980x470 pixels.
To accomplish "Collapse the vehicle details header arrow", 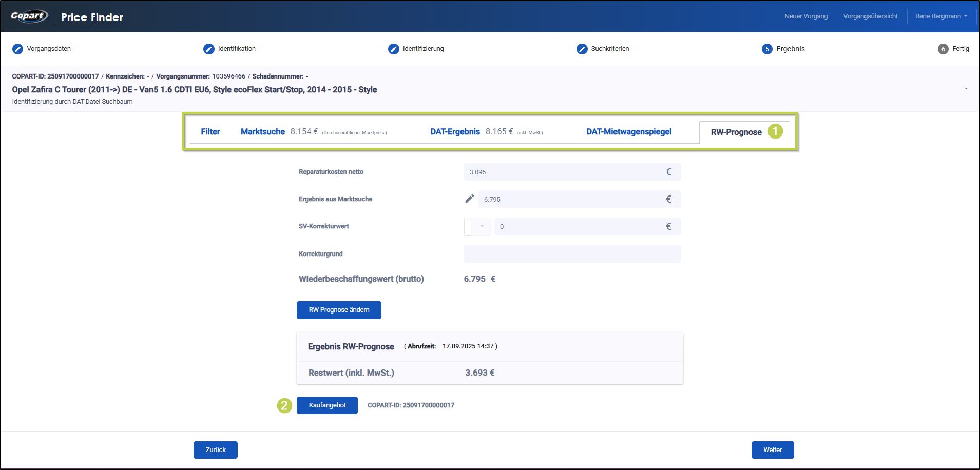I will pos(966,89).
